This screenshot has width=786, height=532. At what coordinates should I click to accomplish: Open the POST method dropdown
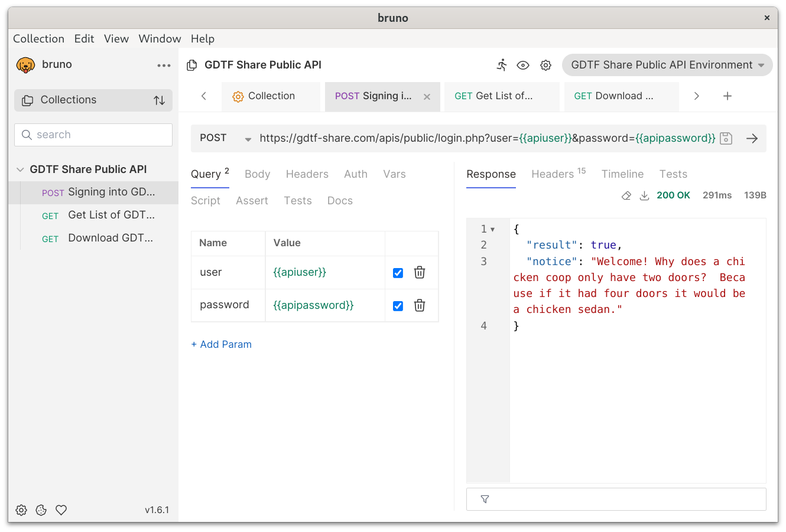click(x=225, y=138)
